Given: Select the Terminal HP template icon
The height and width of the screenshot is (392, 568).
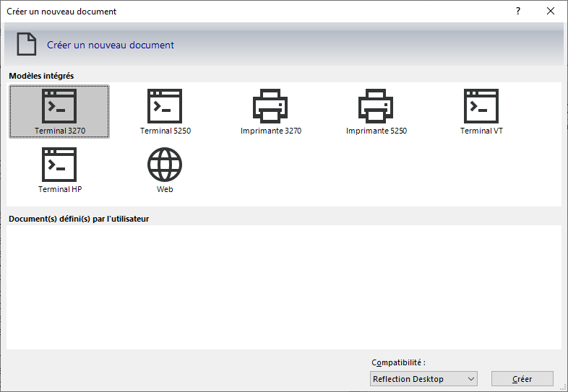Looking at the screenshot, I should click(x=59, y=165).
